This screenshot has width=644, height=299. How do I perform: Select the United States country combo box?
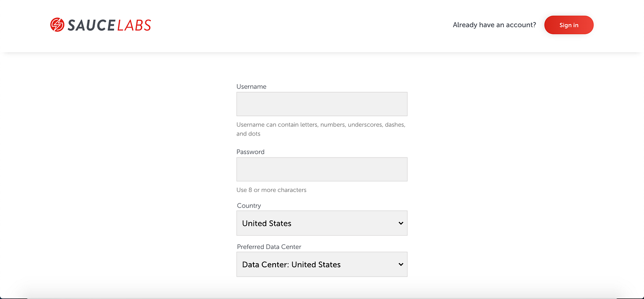point(322,223)
